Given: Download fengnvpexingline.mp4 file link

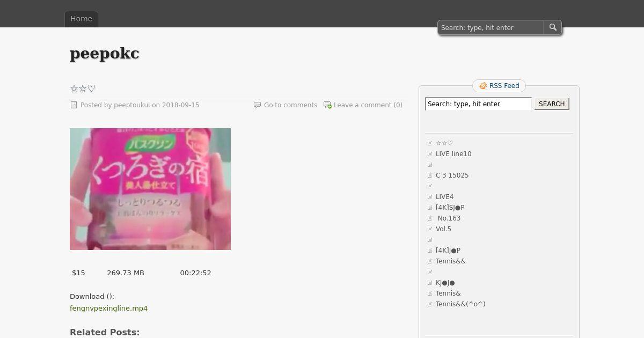Looking at the screenshot, I should (108, 308).
